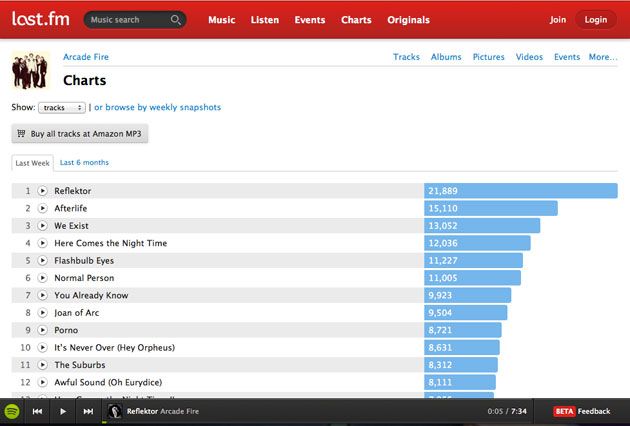
Task: Click Buy all tracks at Amazon MP3
Action: click(x=79, y=133)
